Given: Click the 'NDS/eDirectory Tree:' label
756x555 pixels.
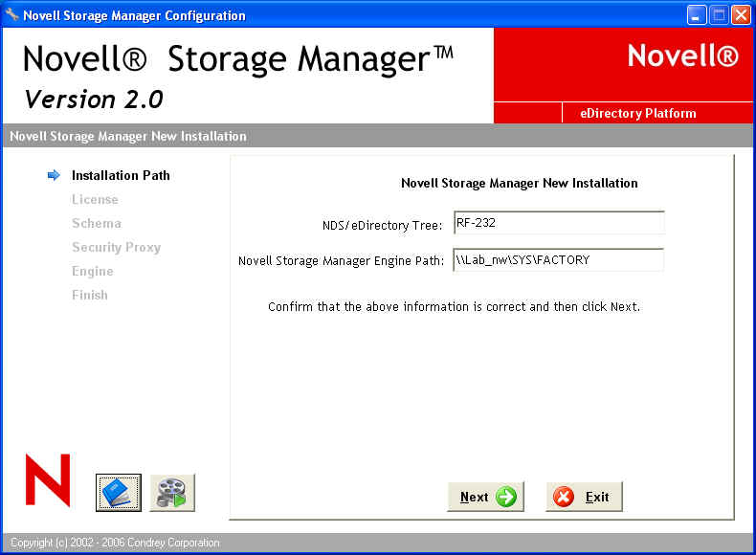Looking at the screenshot, I should 383,225.
